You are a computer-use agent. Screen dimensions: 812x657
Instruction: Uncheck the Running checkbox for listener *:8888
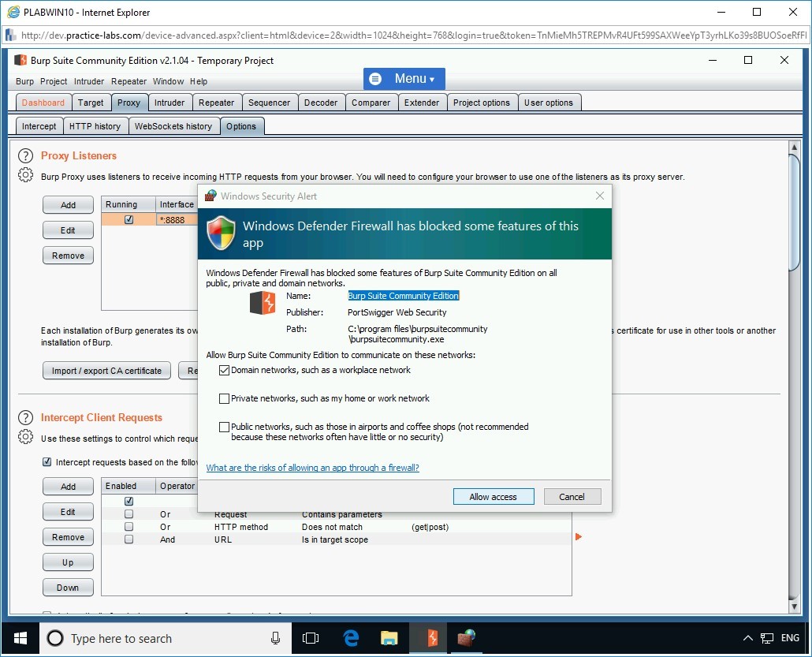point(128,219)
